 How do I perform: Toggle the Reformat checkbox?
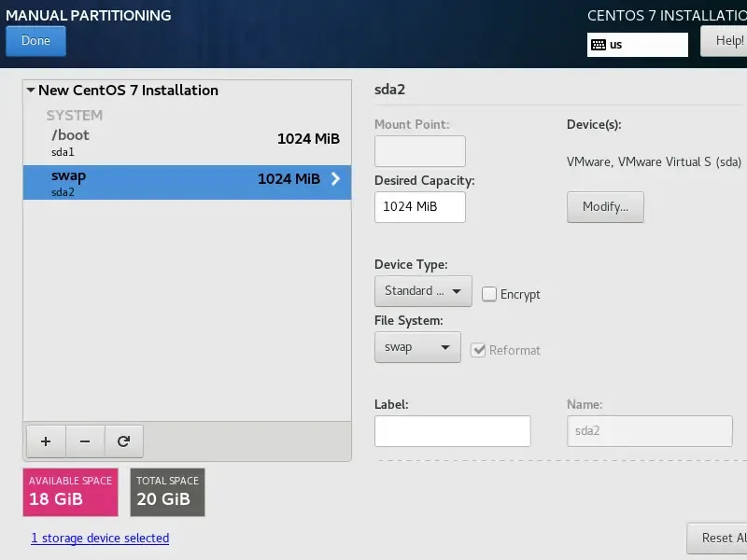[478, 350]
